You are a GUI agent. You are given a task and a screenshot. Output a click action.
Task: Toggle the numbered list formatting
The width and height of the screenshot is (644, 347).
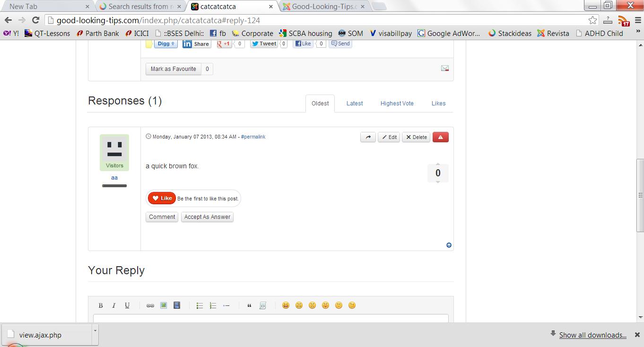[213, 305]
